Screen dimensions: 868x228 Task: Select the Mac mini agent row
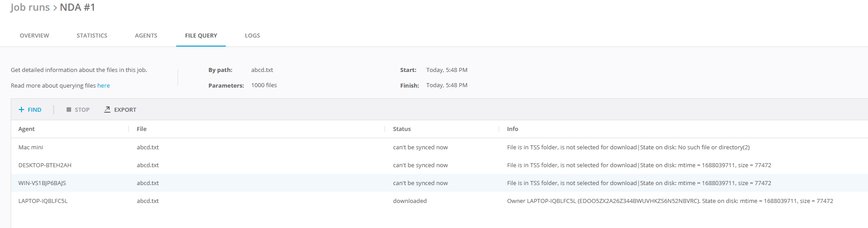[x=31, y=147]
